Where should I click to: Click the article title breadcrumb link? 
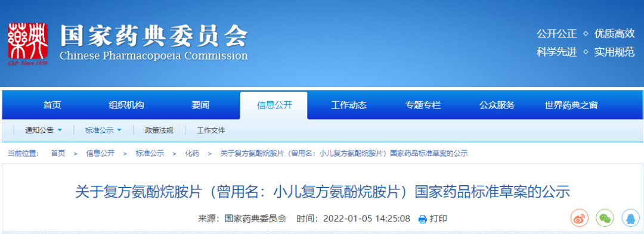(344, 153)
